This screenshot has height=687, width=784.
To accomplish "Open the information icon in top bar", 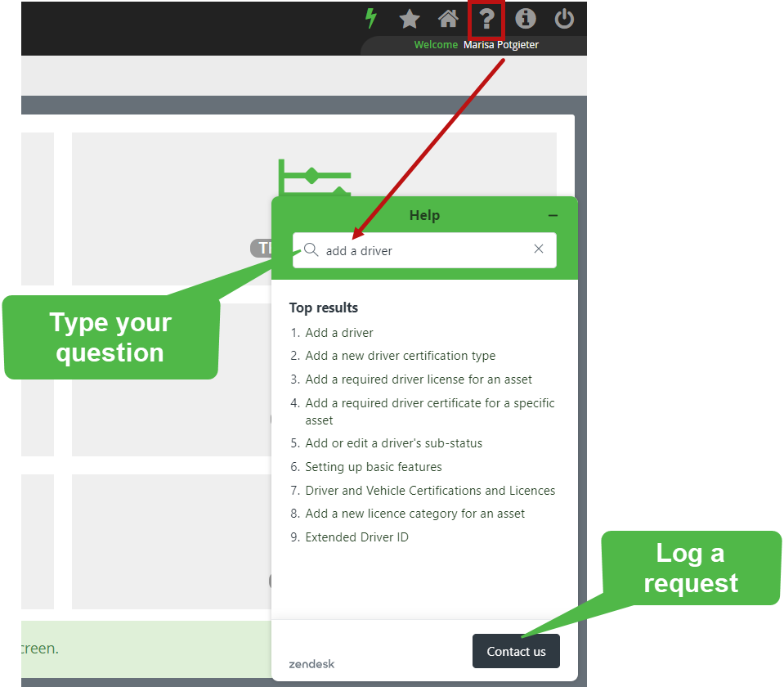I will point(526,19).
